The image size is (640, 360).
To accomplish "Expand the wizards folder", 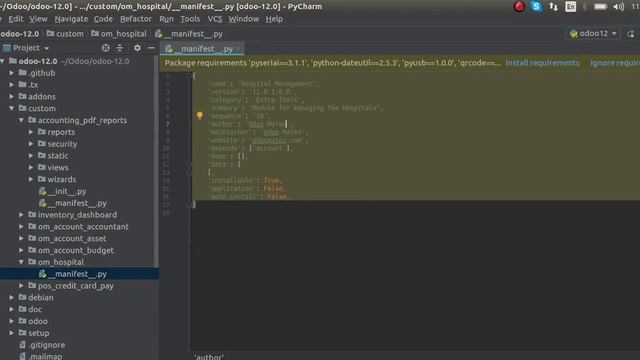I will [x=31, y=179].
